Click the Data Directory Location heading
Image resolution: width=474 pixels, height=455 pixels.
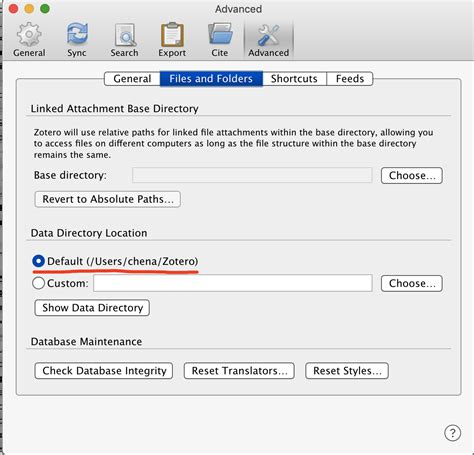[x=89, y=233]
